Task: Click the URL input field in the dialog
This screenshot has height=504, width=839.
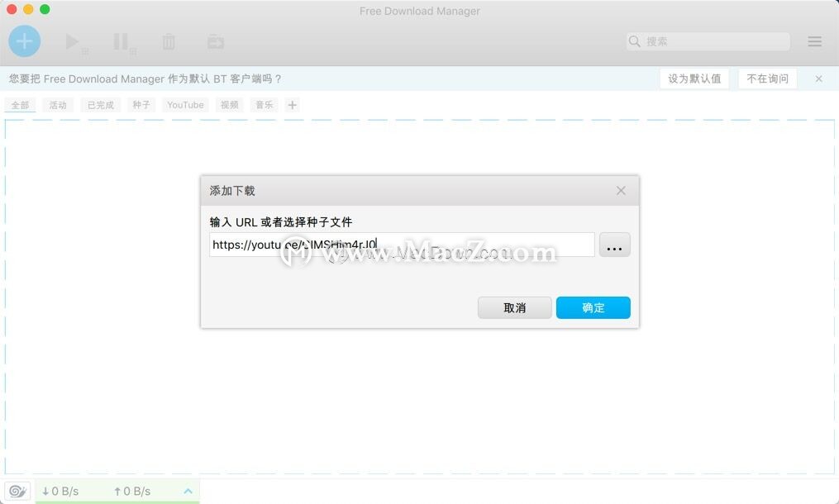Action: [x=401, y=245]
